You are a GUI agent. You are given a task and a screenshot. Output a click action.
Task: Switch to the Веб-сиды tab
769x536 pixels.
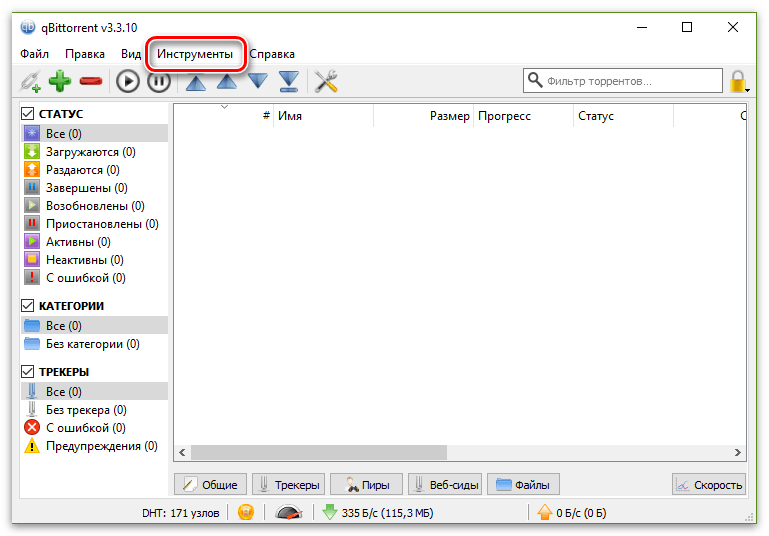(445, 485)
